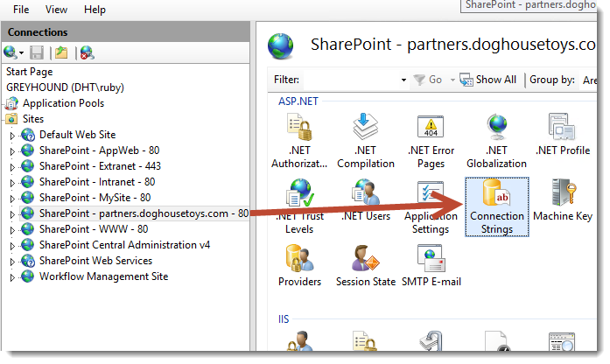Viewport: 610px width, 364px height.
Task: Select GREYHOUND (DHT\ruby) server node
Action: (65, 87)
